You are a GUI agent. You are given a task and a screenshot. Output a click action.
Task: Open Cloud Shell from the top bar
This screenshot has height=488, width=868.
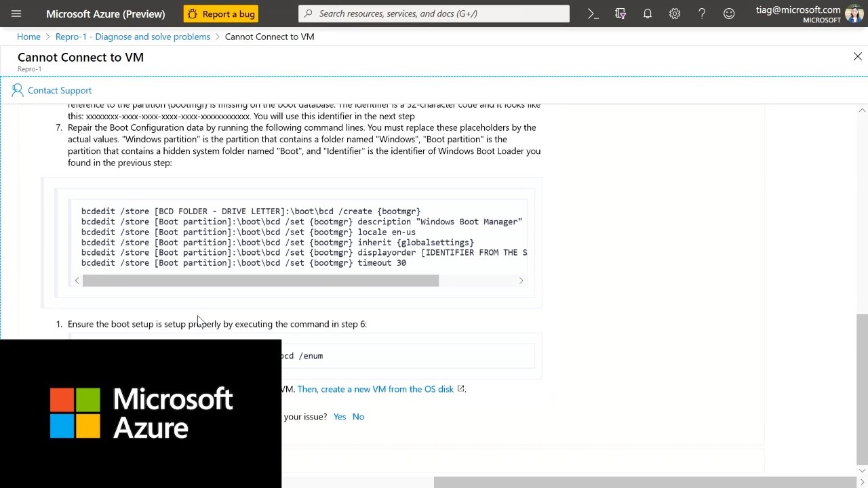[x=593, y=14]
